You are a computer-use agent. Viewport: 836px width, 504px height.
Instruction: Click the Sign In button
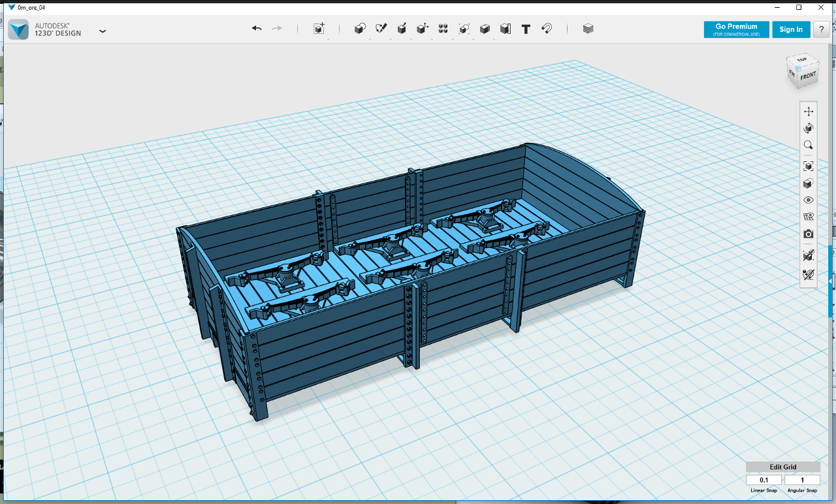coord(791,29)
